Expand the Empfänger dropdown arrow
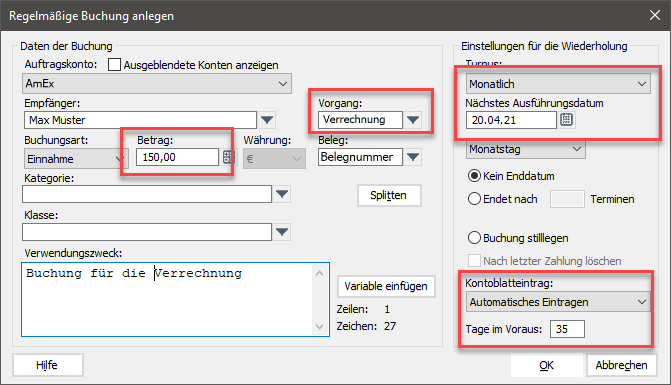 [267, 120]
